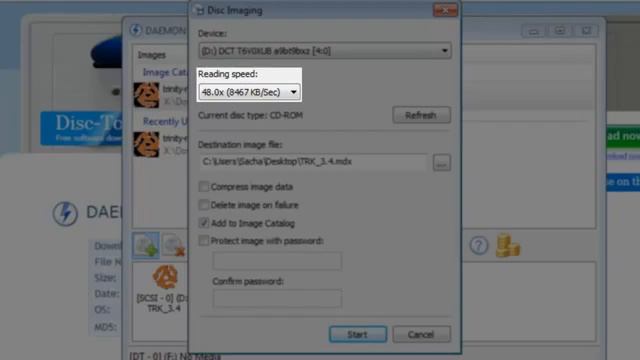
Task: Click the destination image file path field
Action: pos(313,162)
